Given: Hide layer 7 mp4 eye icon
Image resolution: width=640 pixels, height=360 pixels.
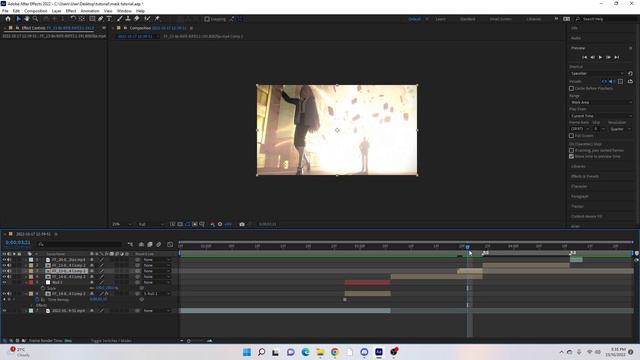Looking at the screenshot, I should [x=4, y=311].
